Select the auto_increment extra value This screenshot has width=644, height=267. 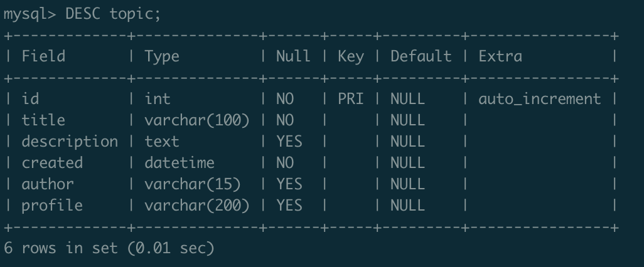(540, 98)
